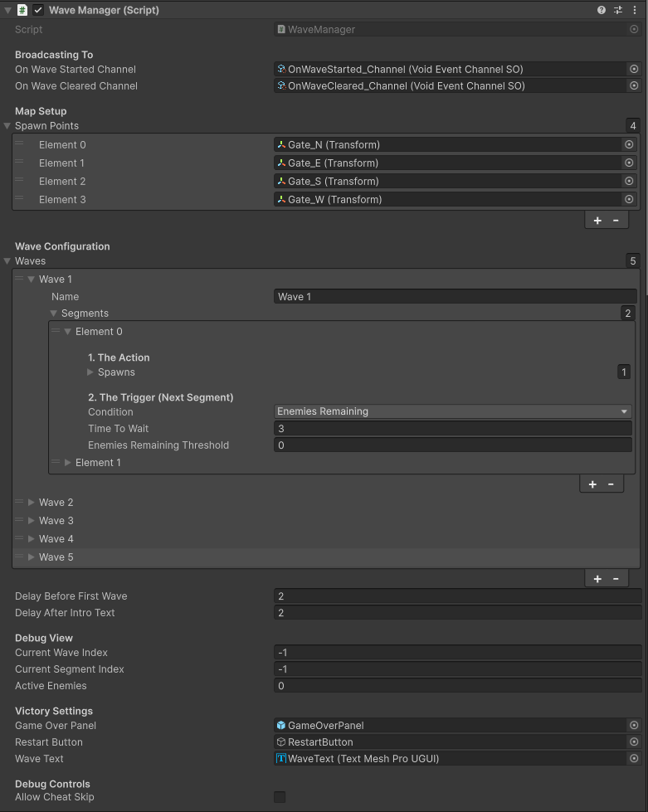The height and width of the screenshot is (812, 648).
Task: Grab the drag handle of Spawn Points Element 0
Action: pyautogui.click(x=19, y=143)
